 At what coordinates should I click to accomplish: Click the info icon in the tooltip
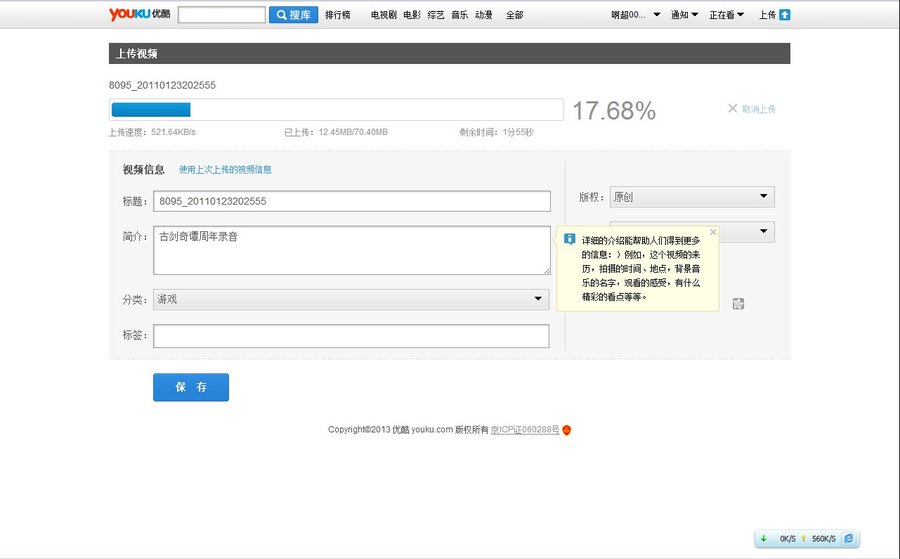[569, 239]
